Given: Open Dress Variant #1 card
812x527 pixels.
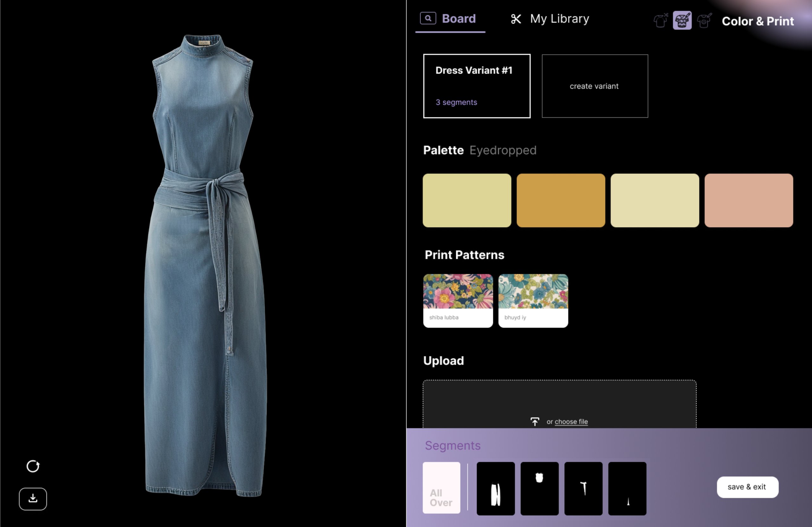Looking at the screenshot, I should [476, 86].
